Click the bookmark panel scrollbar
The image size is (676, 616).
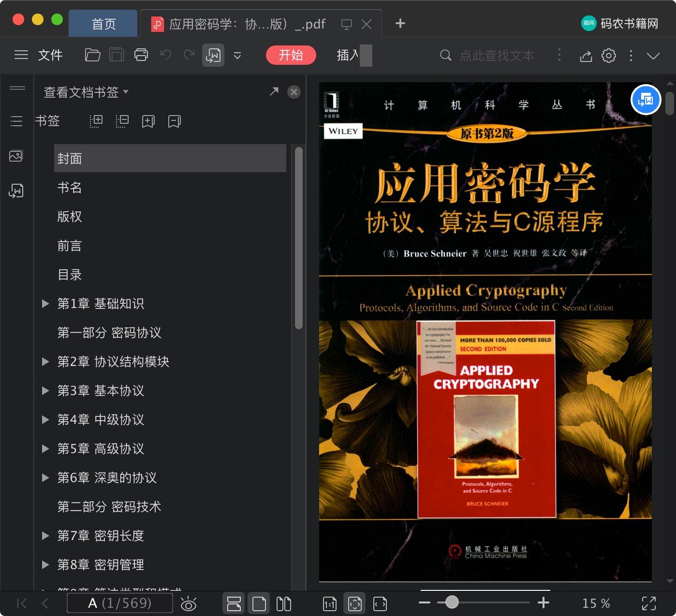point(299,238)
